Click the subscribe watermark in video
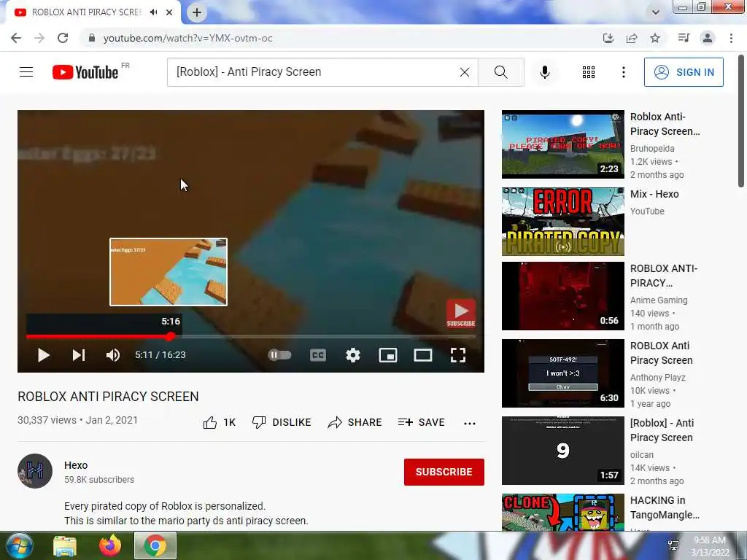The height and width of the screenshot is (560, 747). point(461,314)
